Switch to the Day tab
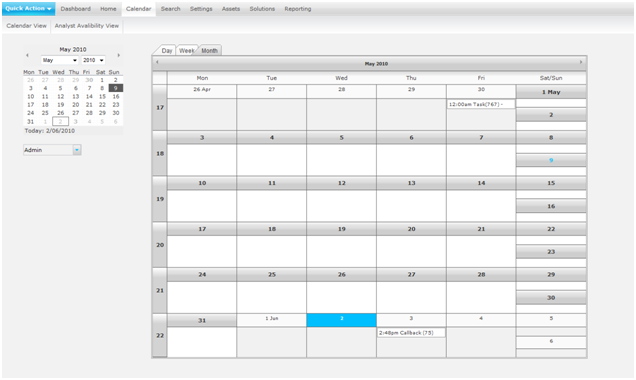Viewport: 636px width, 380px height. [x=167, y=50]
